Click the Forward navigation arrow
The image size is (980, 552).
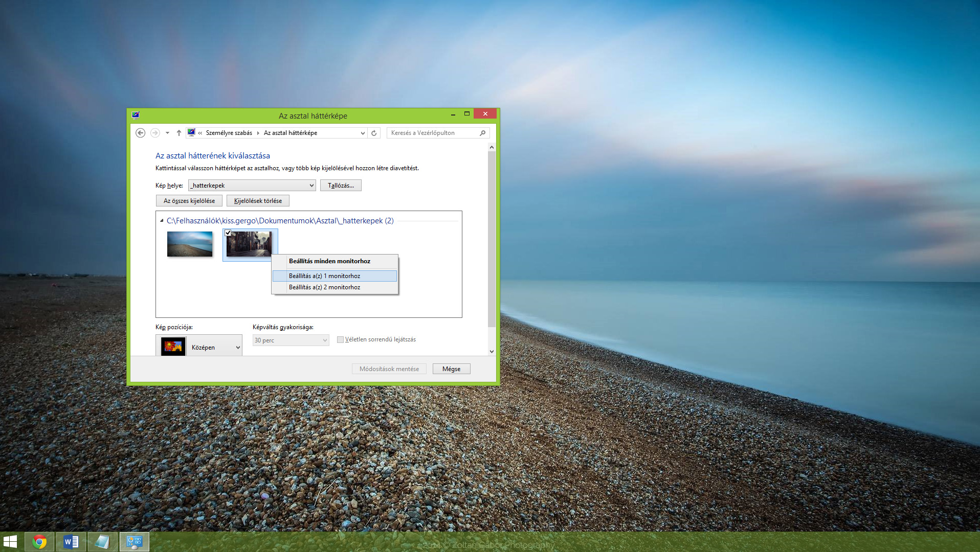pyautogui.click(x=155, y=133)
